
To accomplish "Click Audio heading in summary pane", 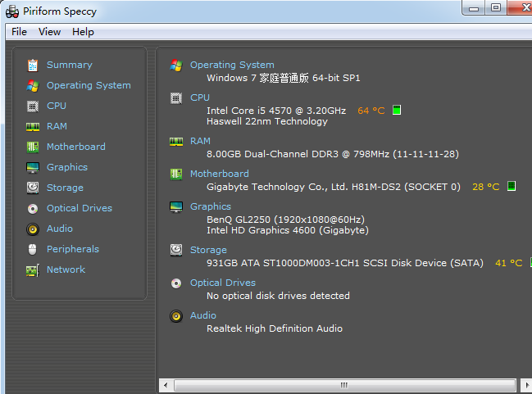I will point(203,315).
